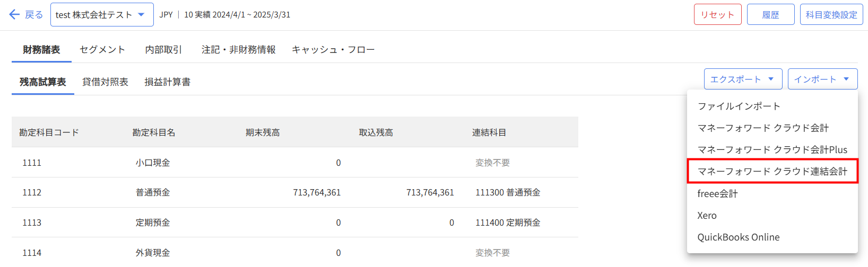The width and height of the screenshot is (868, 267).
Task: Open the 損益計算書 sub-tab
Action: 167,82
